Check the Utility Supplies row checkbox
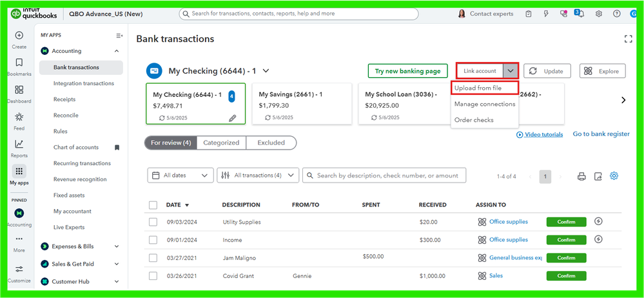Image resolution: width=644 pixels, height=298 pixels. [x=153, y=222]
